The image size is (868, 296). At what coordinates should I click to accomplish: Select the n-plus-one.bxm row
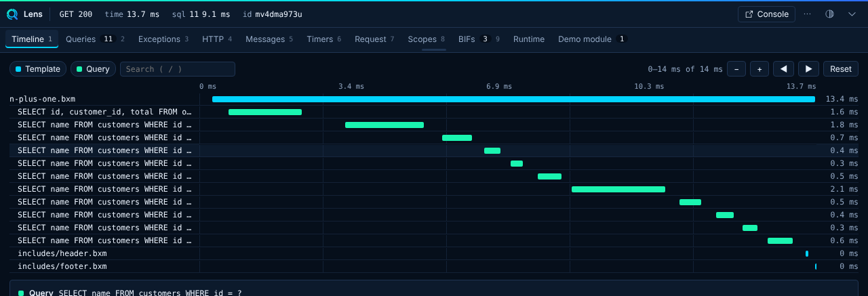tap(434, 99)
